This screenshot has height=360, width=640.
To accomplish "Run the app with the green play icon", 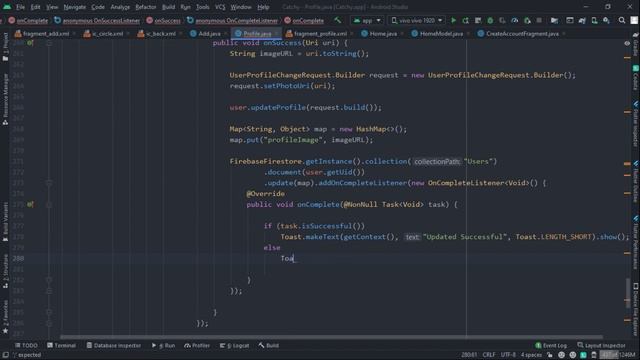I will [453, 20].
